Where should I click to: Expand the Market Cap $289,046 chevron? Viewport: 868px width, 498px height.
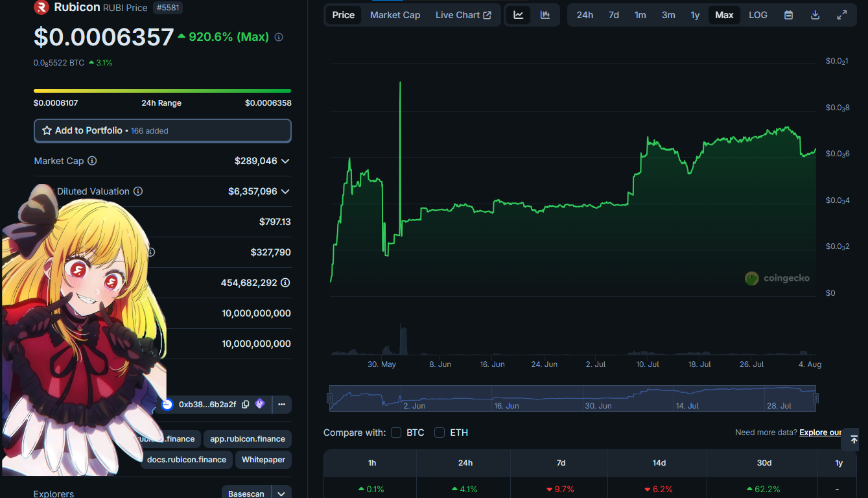[285, 161]
